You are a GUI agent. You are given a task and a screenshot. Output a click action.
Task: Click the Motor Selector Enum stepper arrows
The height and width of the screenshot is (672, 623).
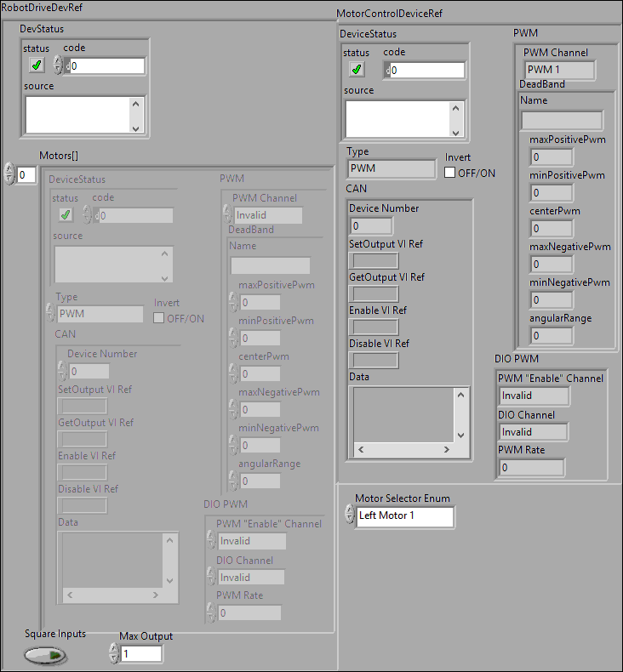(x=350, y=514)
